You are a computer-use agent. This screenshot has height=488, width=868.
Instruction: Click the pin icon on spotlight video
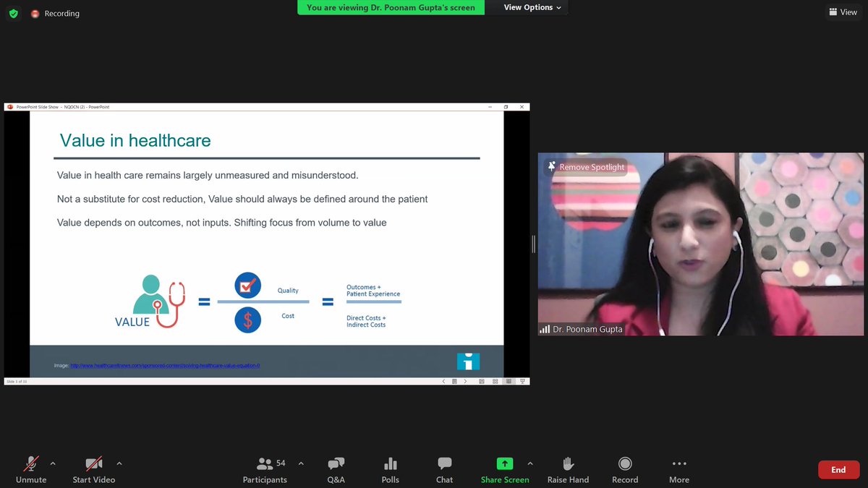coord(552,167)
